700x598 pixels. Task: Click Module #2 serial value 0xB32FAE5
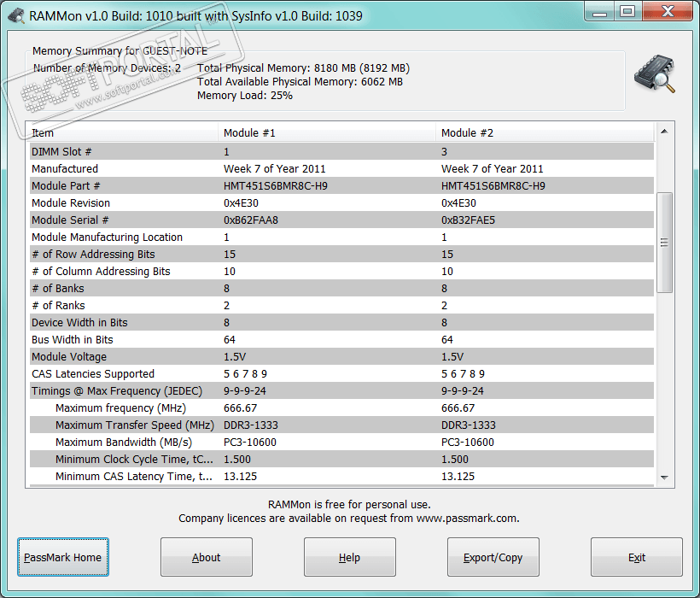(469, 220)
